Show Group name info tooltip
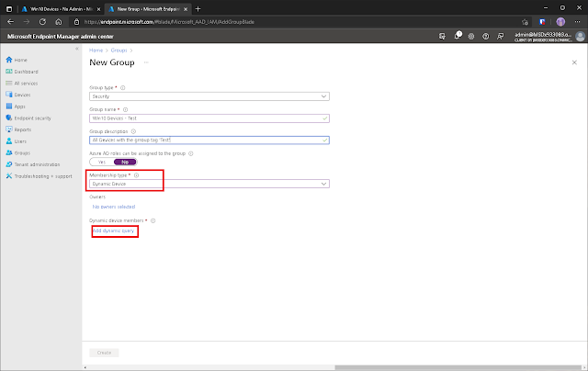The width and height of the screenshot is (588, 371). [125, 110]
